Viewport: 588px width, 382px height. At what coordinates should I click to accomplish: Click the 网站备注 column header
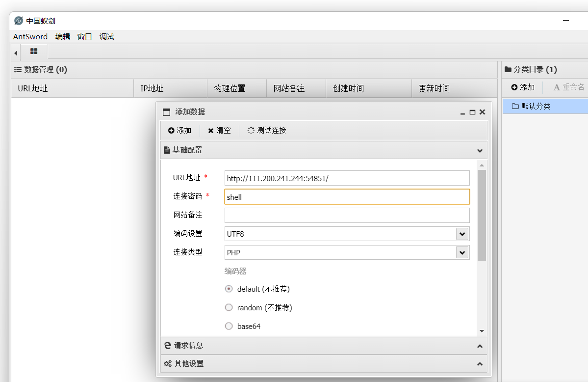pos(296,88)
